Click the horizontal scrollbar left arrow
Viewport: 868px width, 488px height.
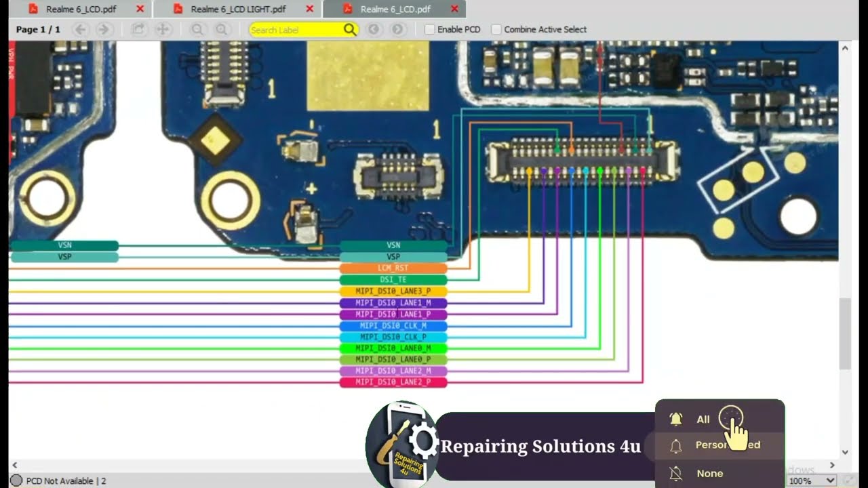click(14, 466)
